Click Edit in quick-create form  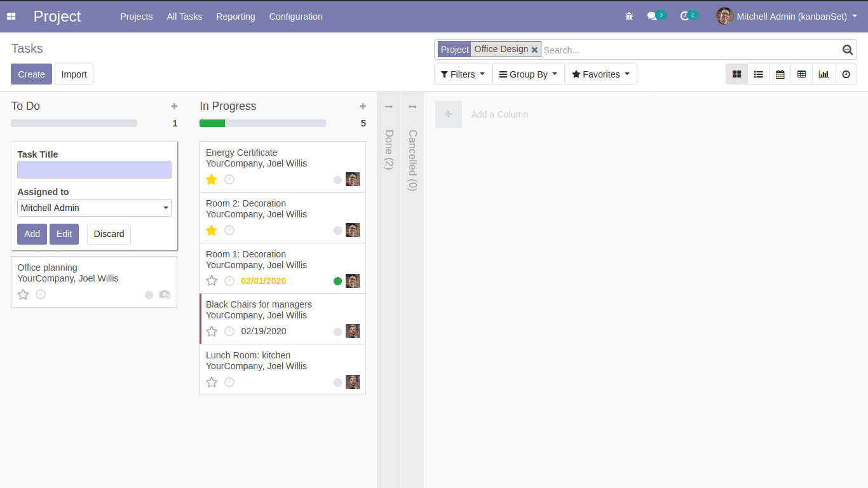(64, 234)
